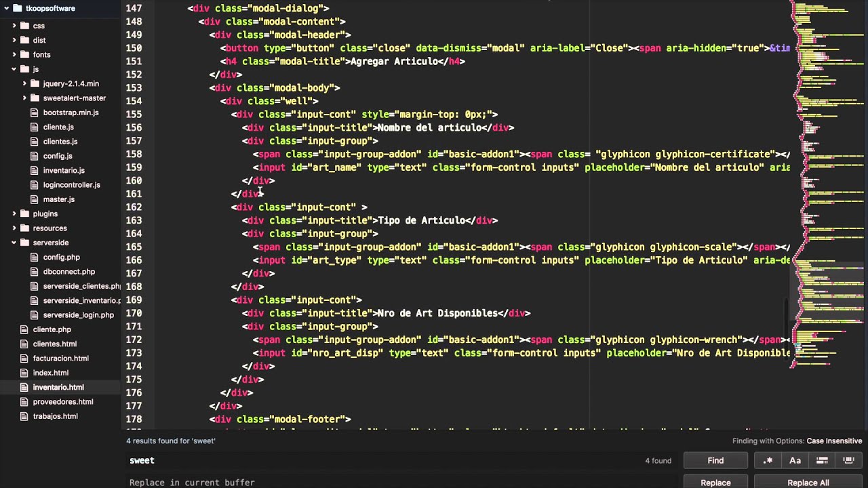868x488 pixels.
Task: Click the config.php file icon
Action: point(35,257)
